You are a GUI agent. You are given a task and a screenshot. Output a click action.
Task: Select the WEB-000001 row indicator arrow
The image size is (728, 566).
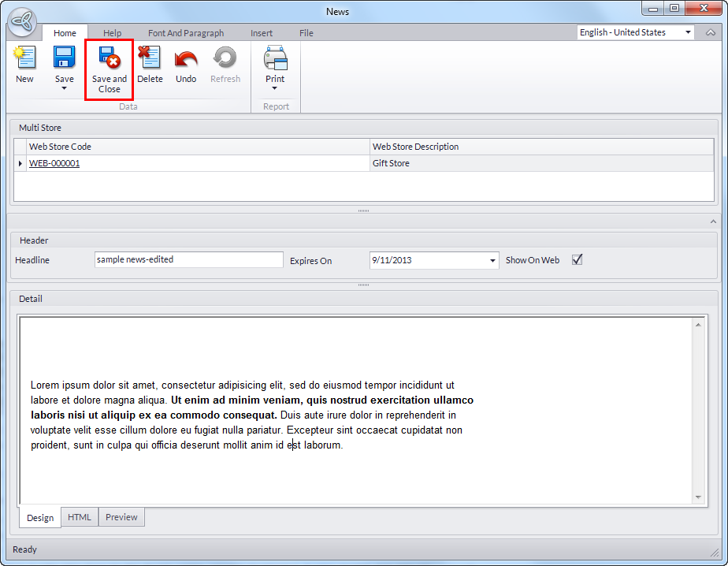click(x=20, y=163)
